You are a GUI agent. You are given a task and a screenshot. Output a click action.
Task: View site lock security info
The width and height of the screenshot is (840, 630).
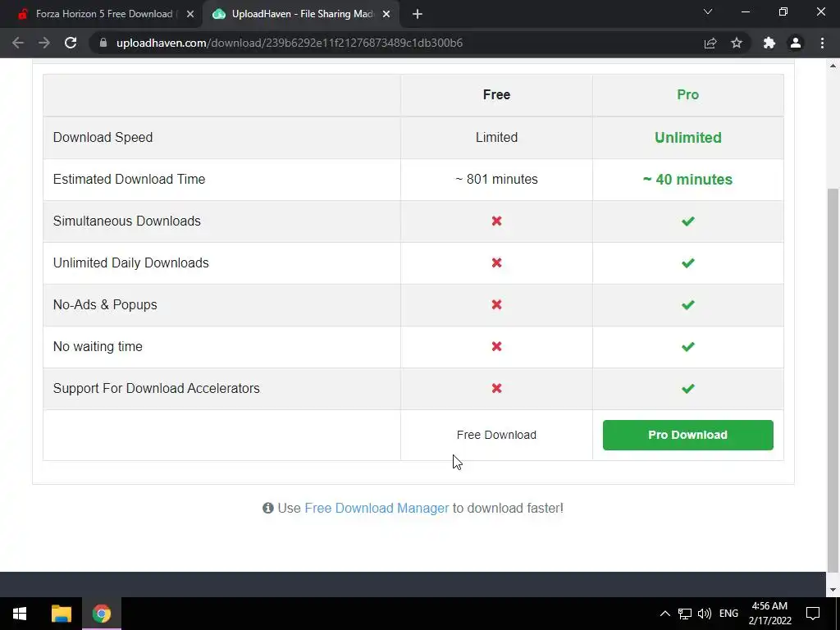[103, 43]
